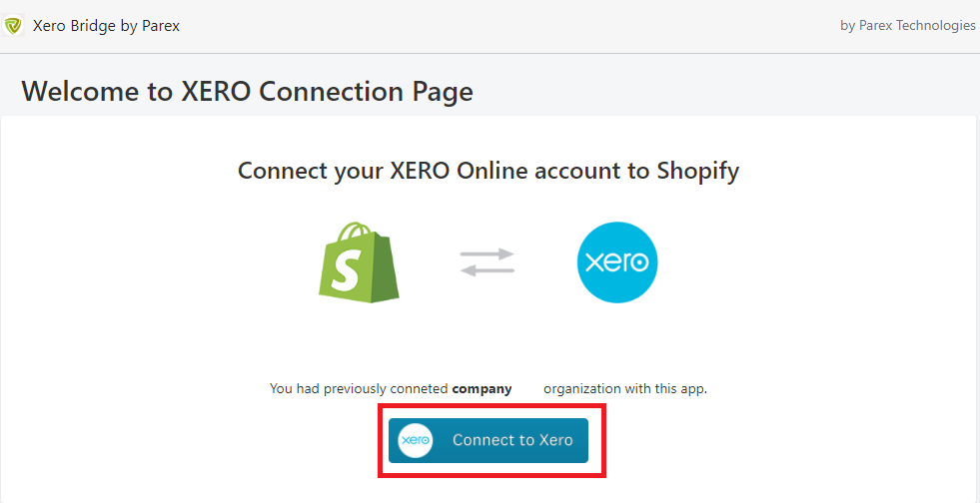Click the lower left-pointing sync arrow
980x503 pixels.
488,269
